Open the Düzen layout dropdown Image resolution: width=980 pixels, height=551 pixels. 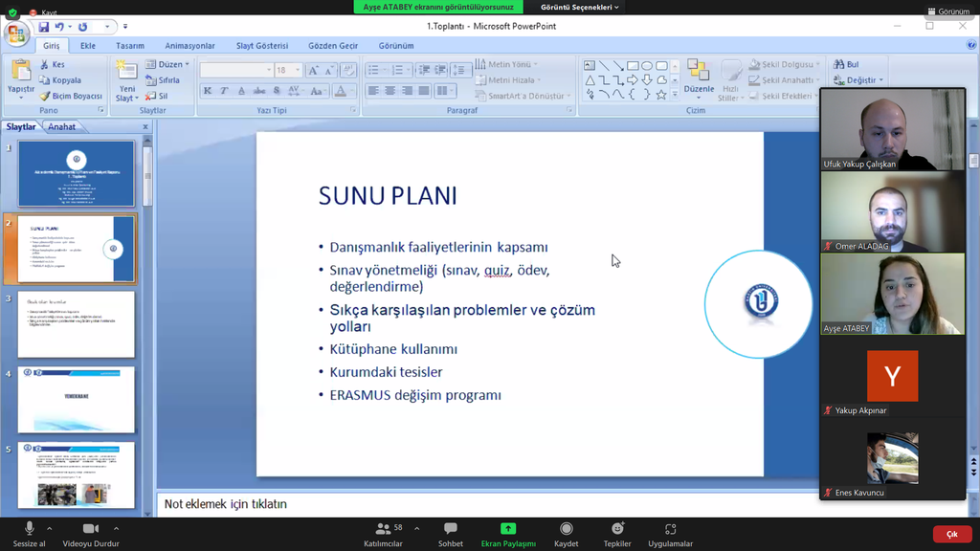167,64
